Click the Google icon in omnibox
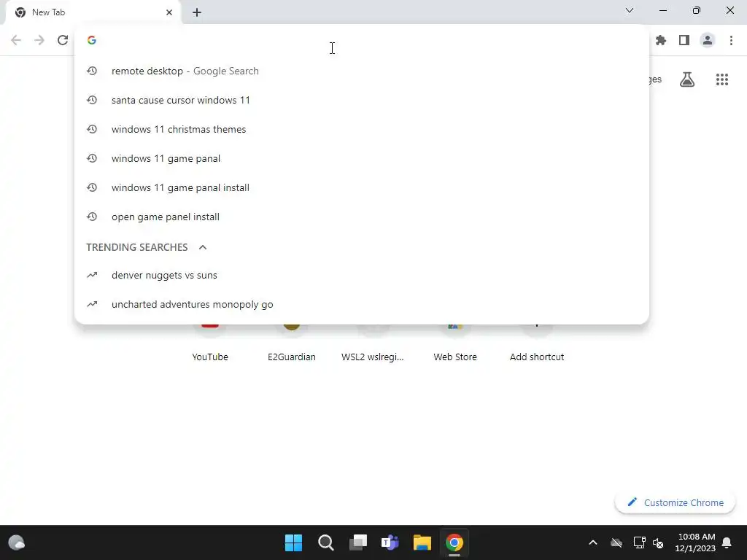Viewport: 747px width, 560px height. pos(92,40)
